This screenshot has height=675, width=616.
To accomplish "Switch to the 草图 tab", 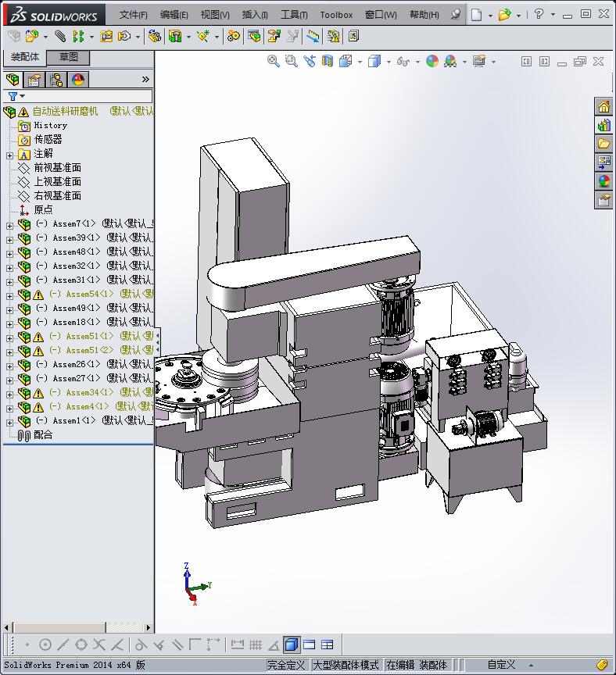I will (68, 57).
